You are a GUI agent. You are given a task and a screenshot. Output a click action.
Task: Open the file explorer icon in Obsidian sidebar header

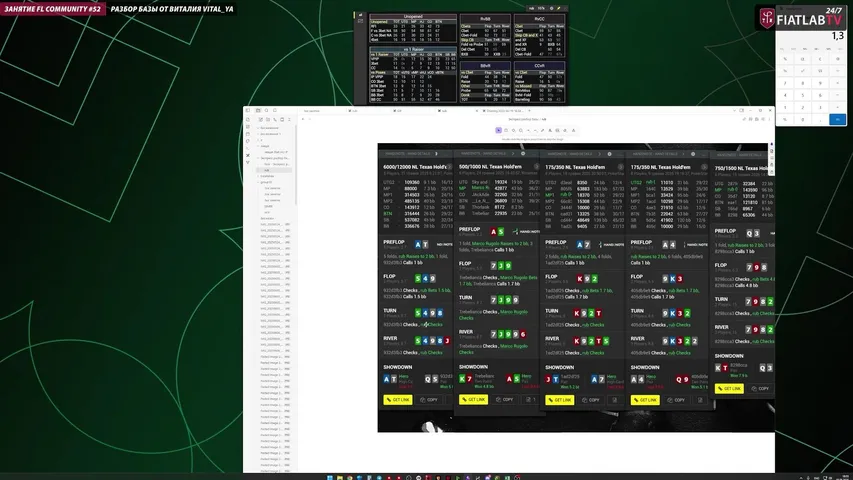pyautogui.click(x=258, y=110)
